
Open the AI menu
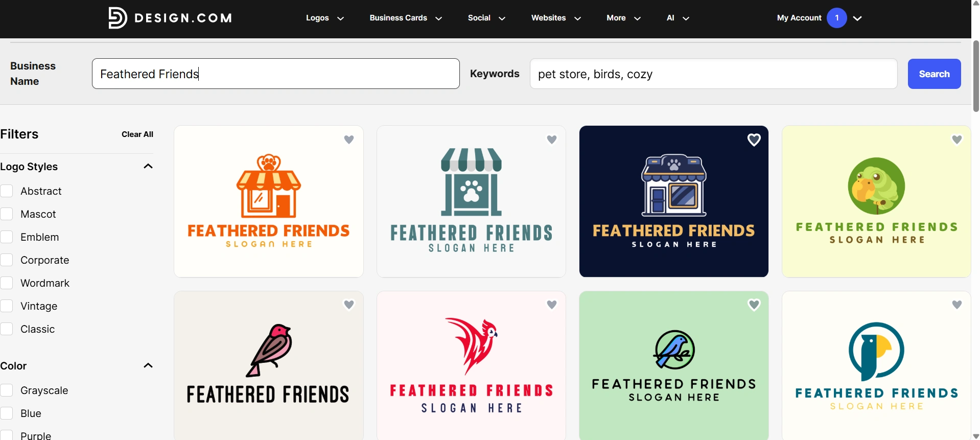click(678, 18)
